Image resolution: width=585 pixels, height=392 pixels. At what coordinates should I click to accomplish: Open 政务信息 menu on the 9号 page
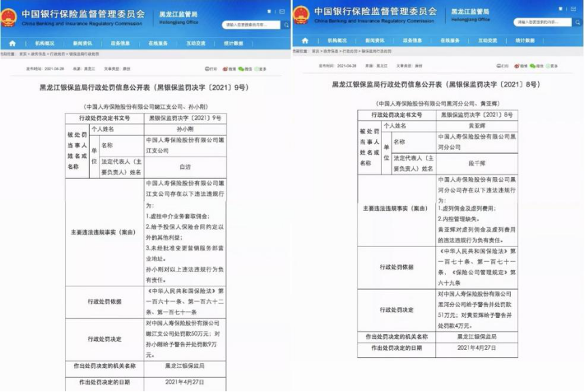tap(120, 44)
